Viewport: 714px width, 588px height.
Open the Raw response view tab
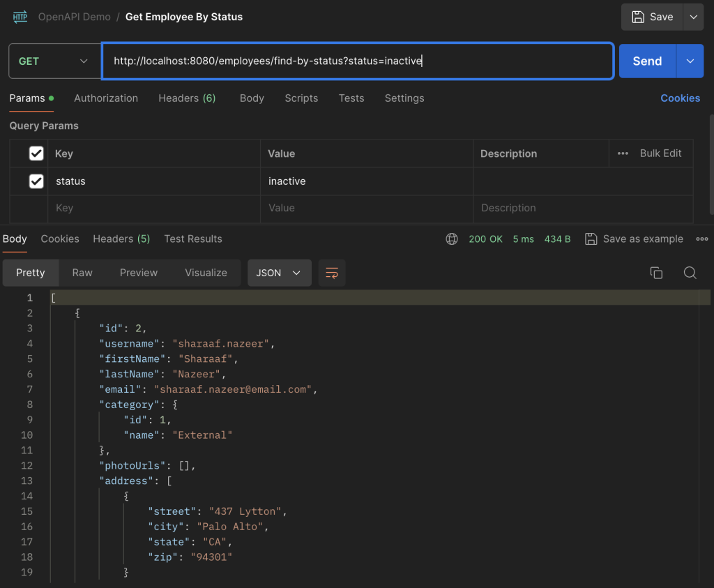tap(82, 273)
